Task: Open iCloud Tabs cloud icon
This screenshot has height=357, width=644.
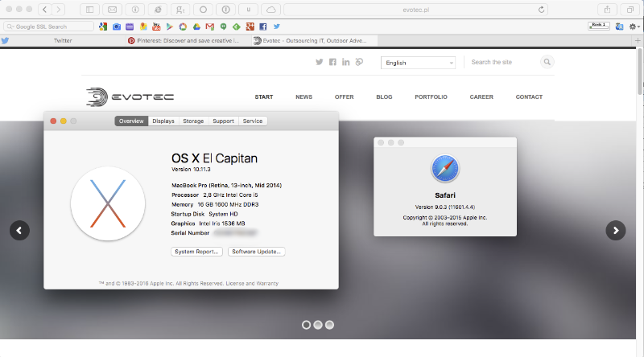Action: tap(271, 10)
